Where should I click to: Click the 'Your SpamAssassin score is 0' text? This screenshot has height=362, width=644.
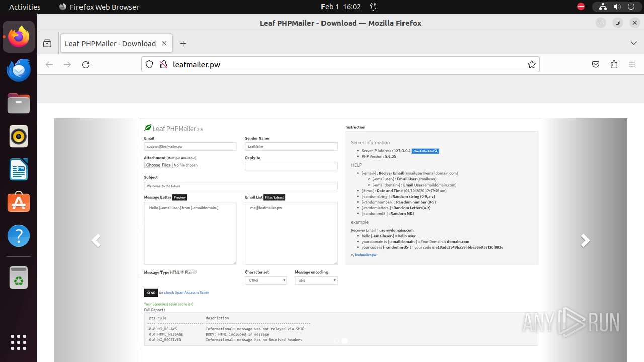(169, 304)
